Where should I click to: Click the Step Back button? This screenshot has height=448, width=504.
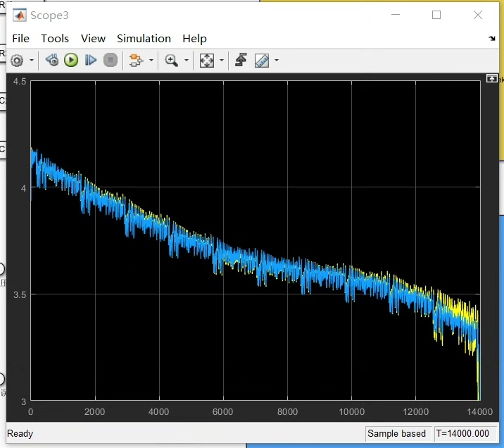pyautogui.click(x=52, y=60)
